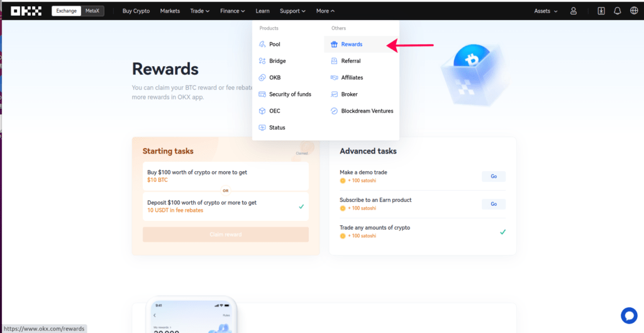Click the Bitcoin box illustration
The height and width of the screenshot is (333, 644).
(475, 76)
